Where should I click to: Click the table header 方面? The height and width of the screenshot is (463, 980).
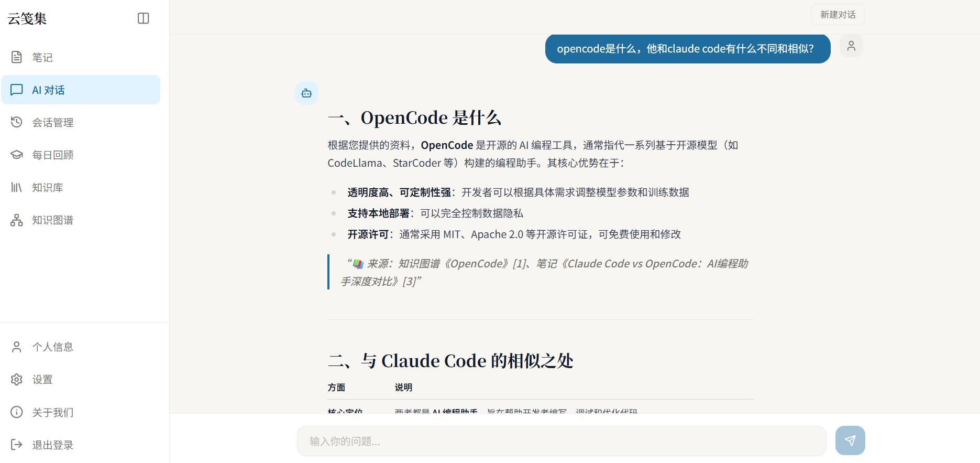[x=336, y=387]
